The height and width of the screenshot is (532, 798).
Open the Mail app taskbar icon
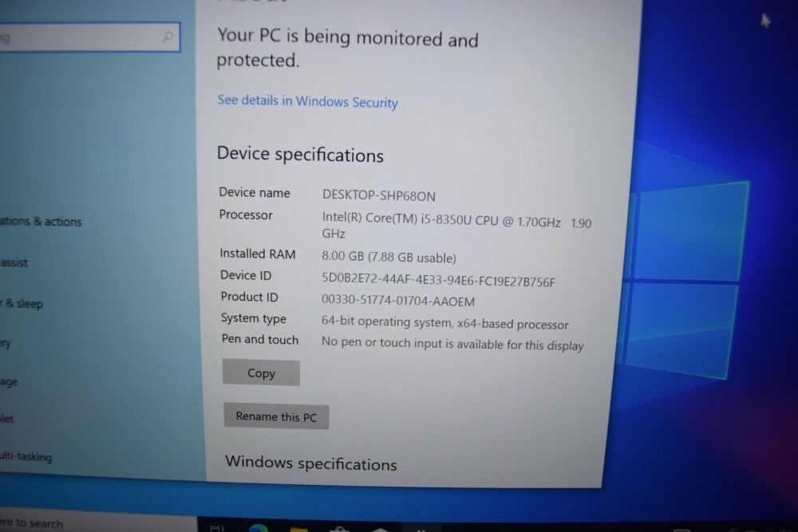tap(380, 530)
